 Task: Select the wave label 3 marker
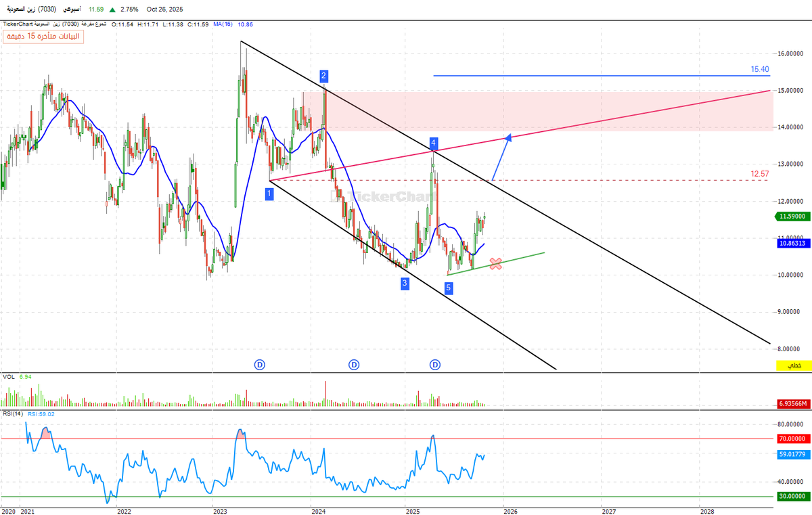tap(404, 284)
